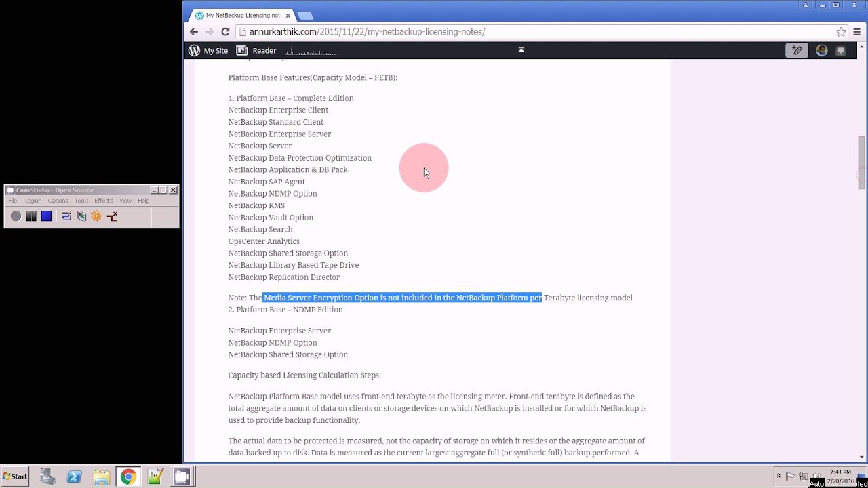868x488 pixels.
Task: Click 'NetBackup Application & DB Pack' line
Action: coord(288,170)
